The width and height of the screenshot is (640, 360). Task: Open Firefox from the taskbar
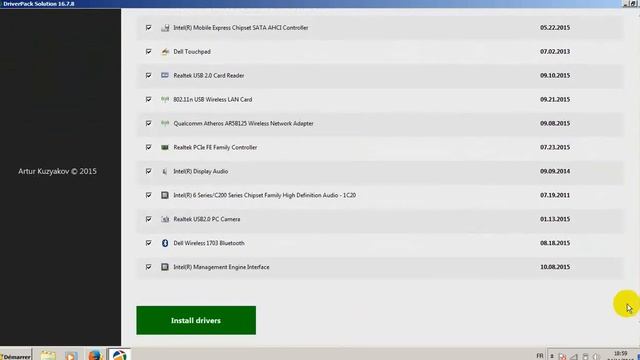[95, 355]
